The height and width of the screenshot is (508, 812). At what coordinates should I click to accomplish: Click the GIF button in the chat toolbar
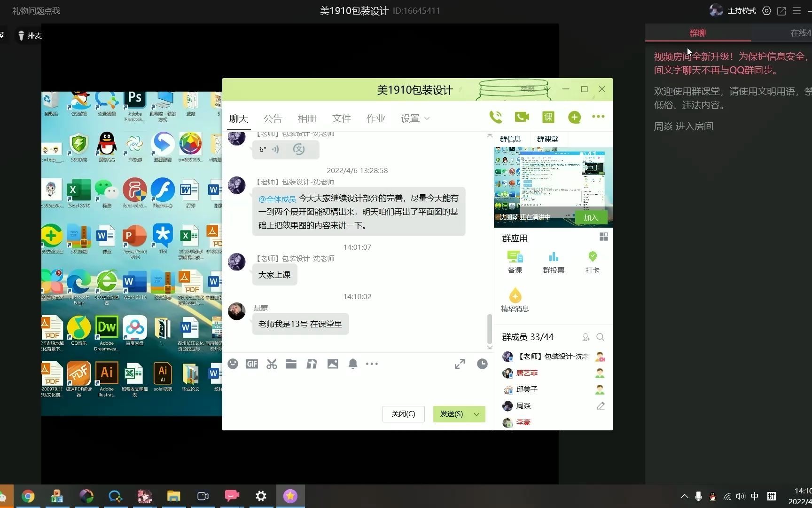[x=252, y=364]
